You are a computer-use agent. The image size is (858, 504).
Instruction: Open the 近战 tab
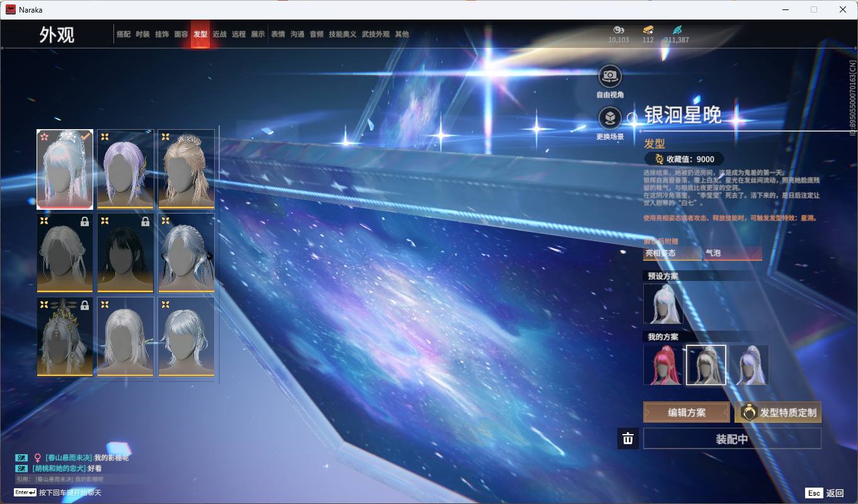pyautogui.click(x=219, y=34)
